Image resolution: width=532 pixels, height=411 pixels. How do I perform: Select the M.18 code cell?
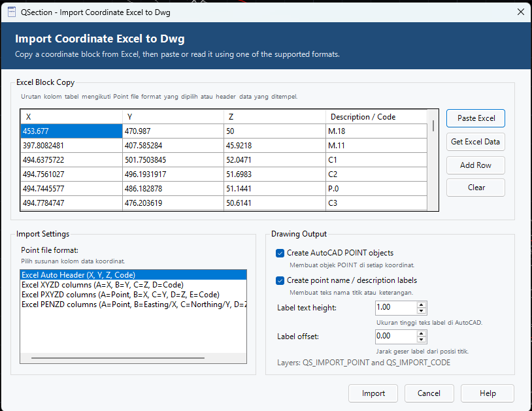(x=376, y=131)
